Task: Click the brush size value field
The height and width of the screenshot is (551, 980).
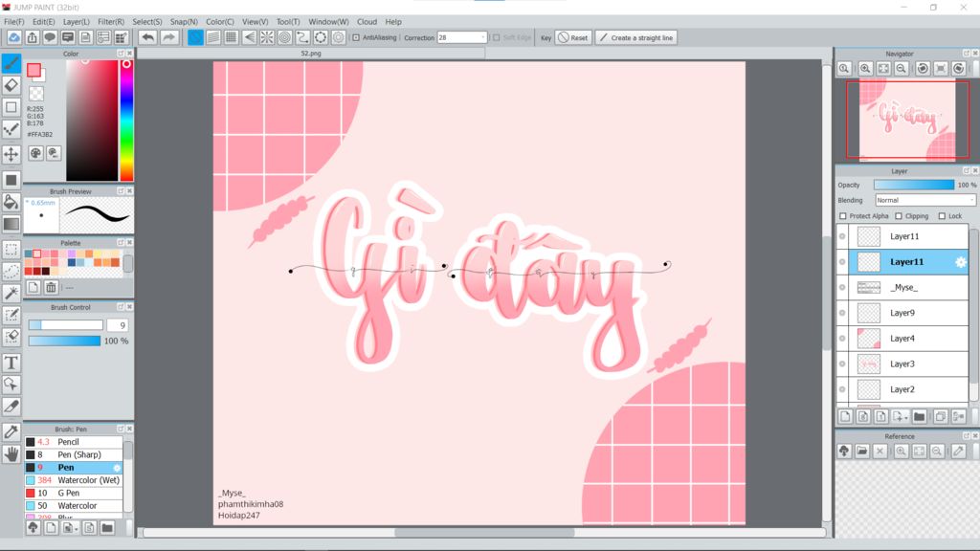Action: [x=118, y=325]
